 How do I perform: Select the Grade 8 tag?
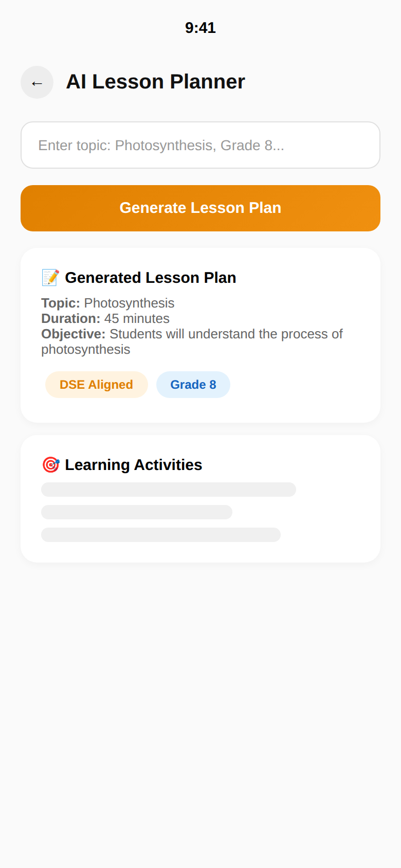(193, 385)
